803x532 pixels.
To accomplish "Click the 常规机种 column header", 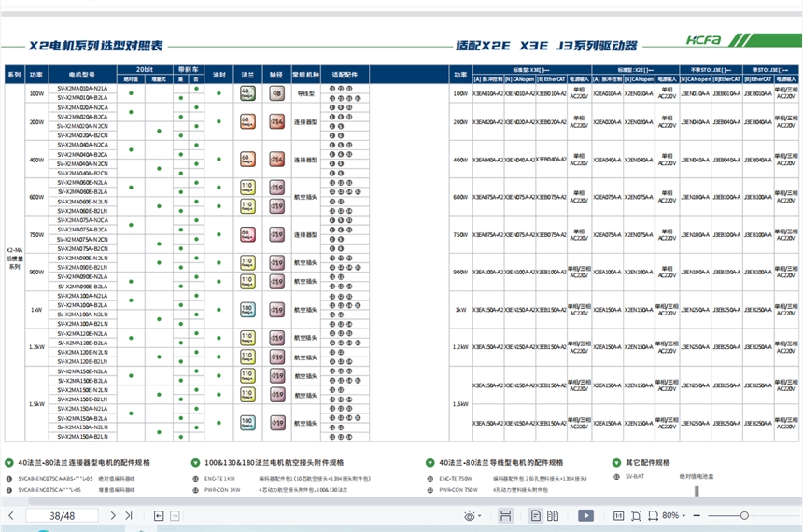I will point(305,75).
